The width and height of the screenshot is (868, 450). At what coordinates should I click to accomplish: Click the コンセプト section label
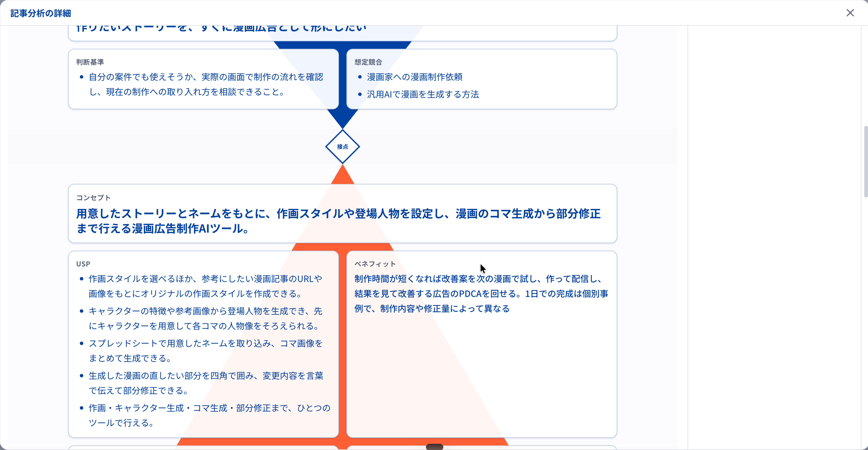click(x=93, y=198)
